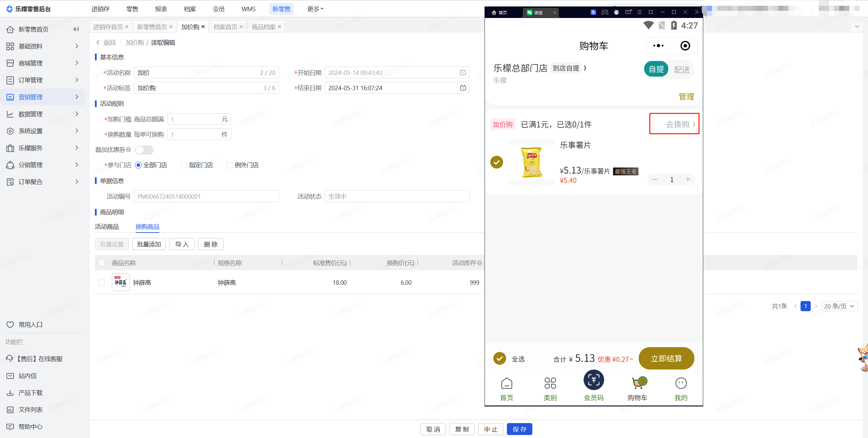Click the 【售后】在线客服 headset entry

[34, 359]
